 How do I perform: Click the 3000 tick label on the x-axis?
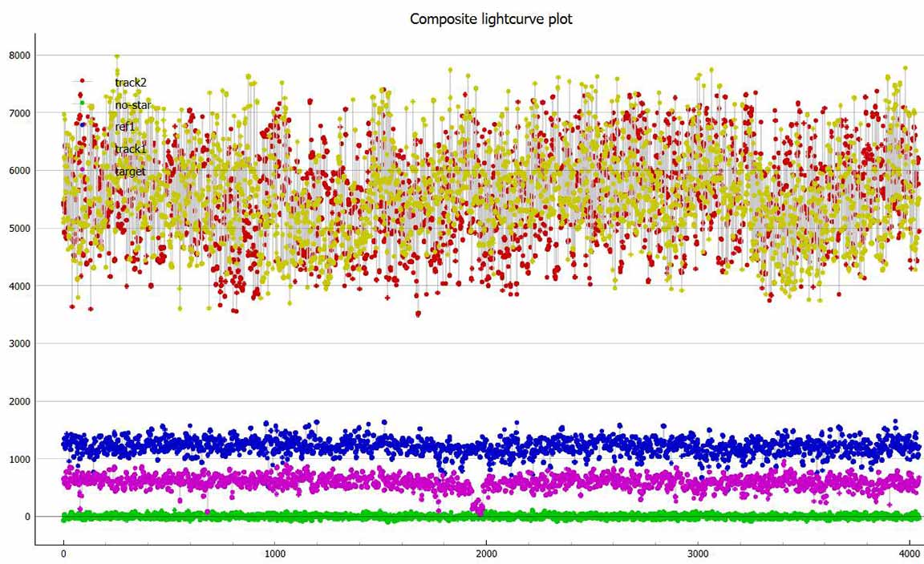(699, 553)
